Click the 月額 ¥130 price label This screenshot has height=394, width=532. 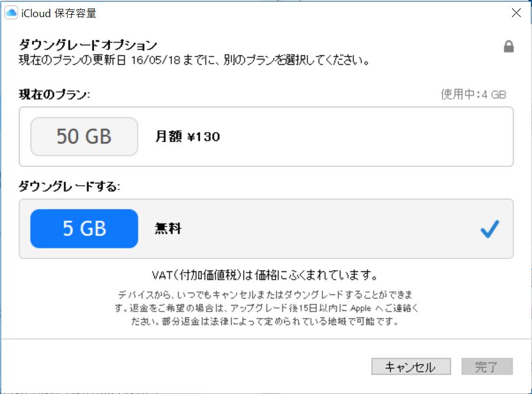tap(187, 137)
